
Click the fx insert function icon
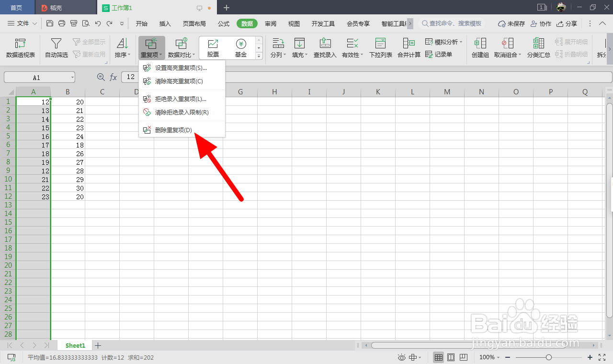pyautogui.click(x=114, y=77)
